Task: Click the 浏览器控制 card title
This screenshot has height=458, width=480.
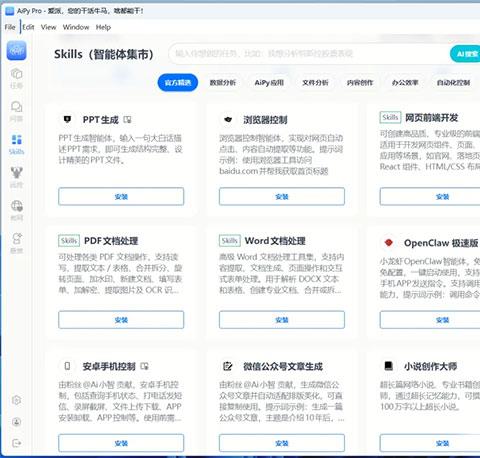Action: click(265, 120)
